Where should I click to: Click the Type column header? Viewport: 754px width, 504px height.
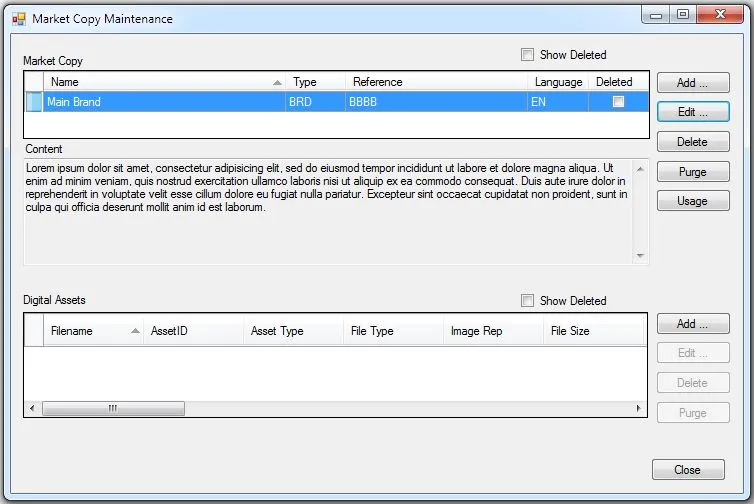(x=315, y=82)
